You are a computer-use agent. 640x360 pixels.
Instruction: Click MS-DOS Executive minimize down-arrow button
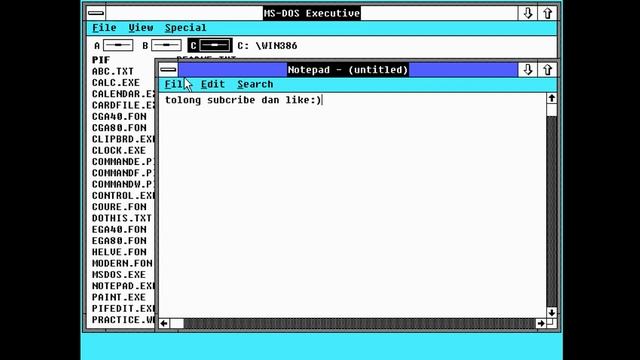click(528, 13)
